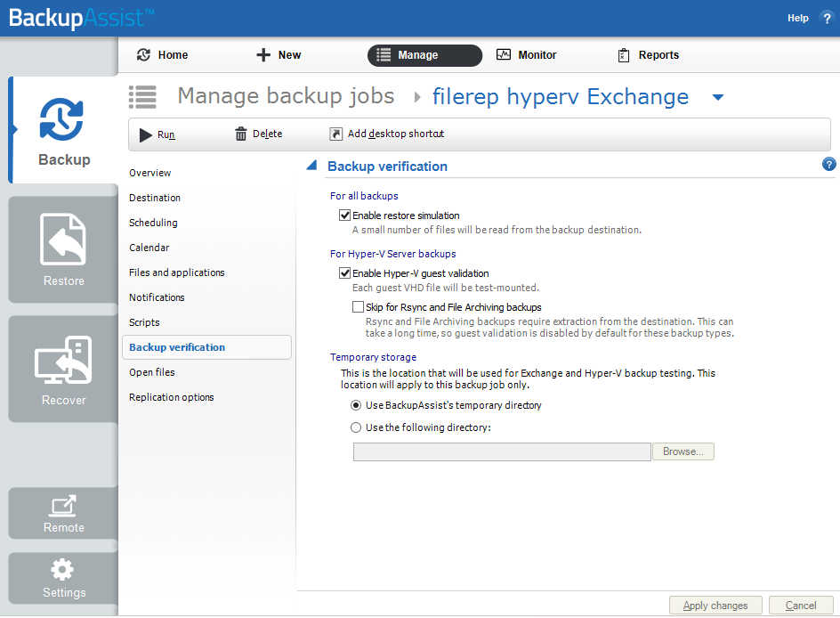
Task: Open the Scheduling settings page
Action: (x=153, y=223)
